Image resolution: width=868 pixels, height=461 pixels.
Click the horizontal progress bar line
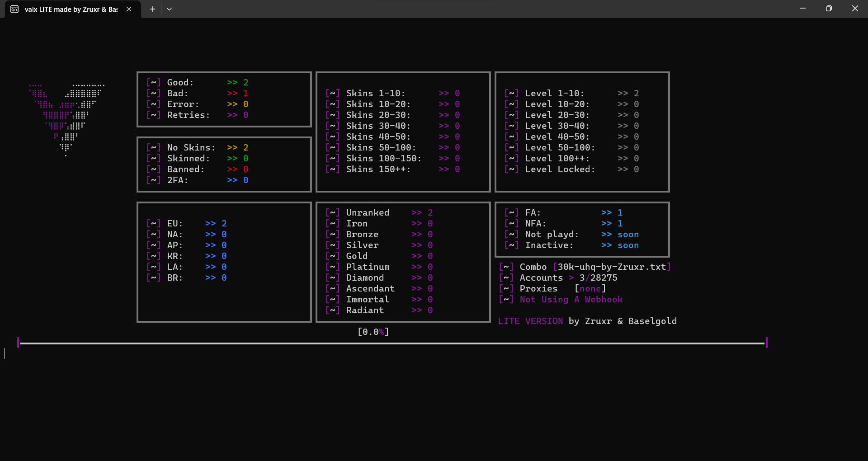click(392, 343)
